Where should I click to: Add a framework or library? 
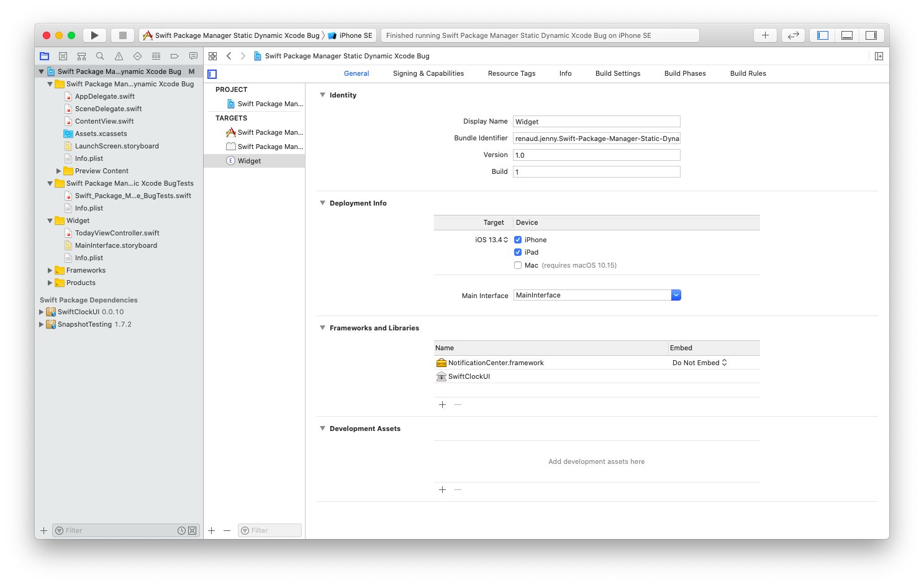pyautogui.click(x=442, y=404)
